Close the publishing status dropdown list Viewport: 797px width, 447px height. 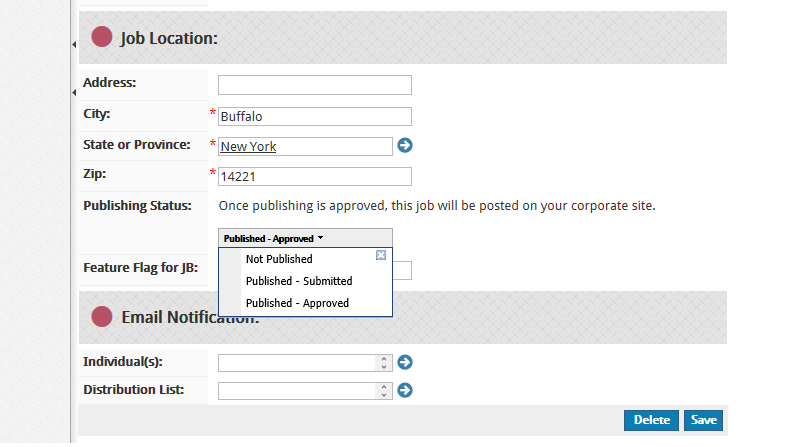[x=381, y=255]
